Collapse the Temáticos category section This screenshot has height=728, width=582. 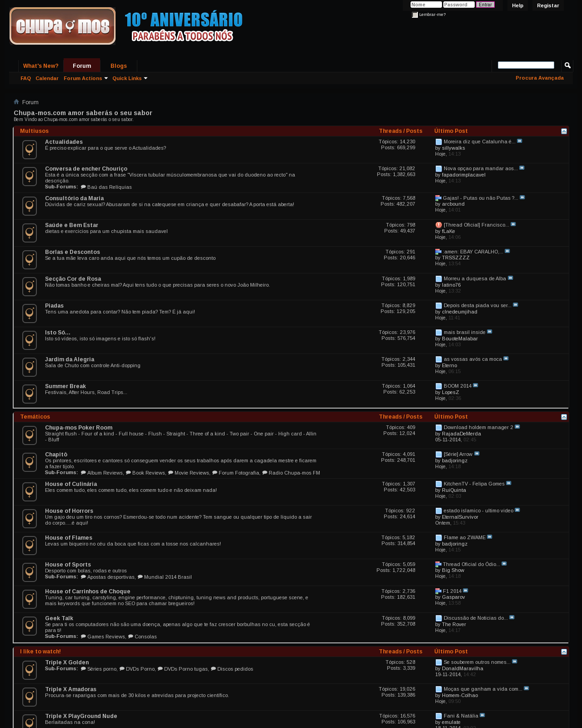coord(564,417)
